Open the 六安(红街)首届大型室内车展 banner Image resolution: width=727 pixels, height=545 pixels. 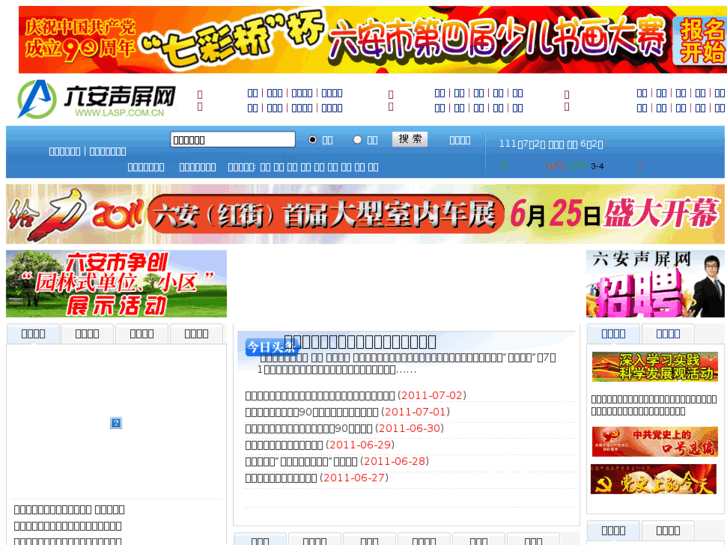tap(365, 214)
